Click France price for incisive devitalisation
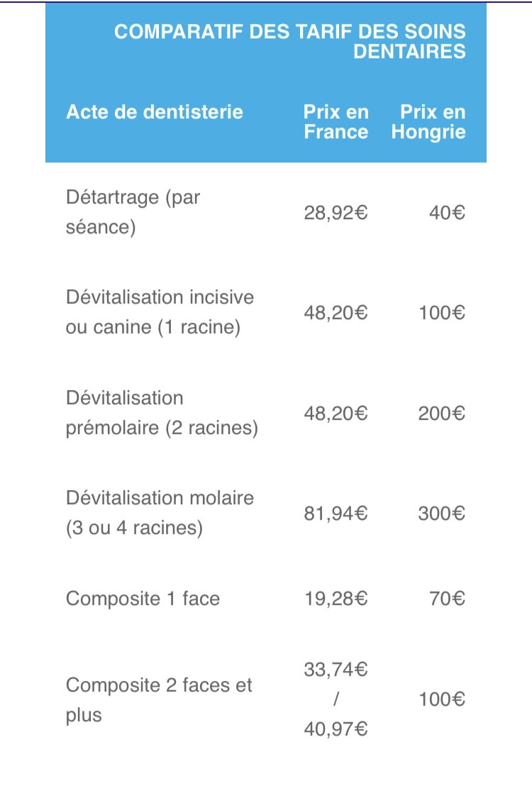Screen dimensions: 532x788 click(336, 313)
